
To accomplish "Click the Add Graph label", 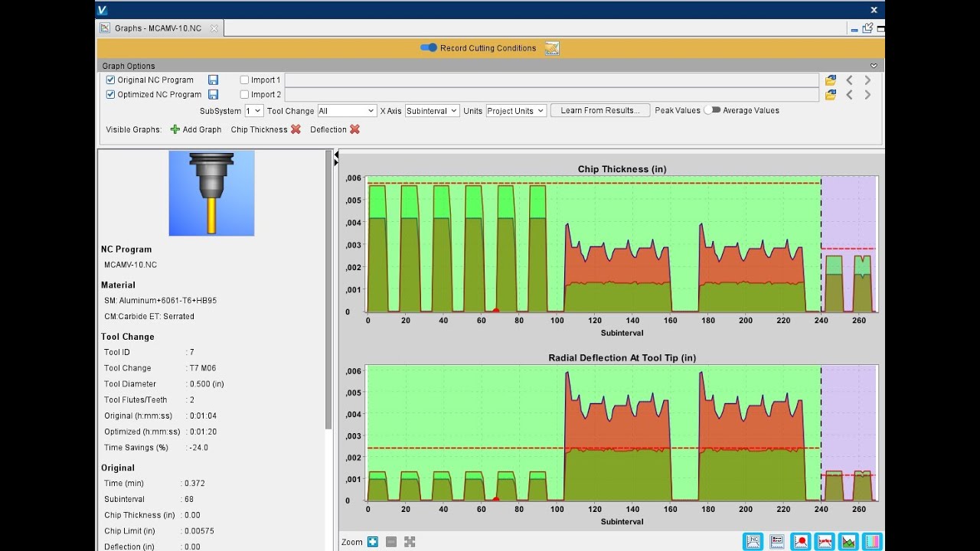I will coord(201,129).
